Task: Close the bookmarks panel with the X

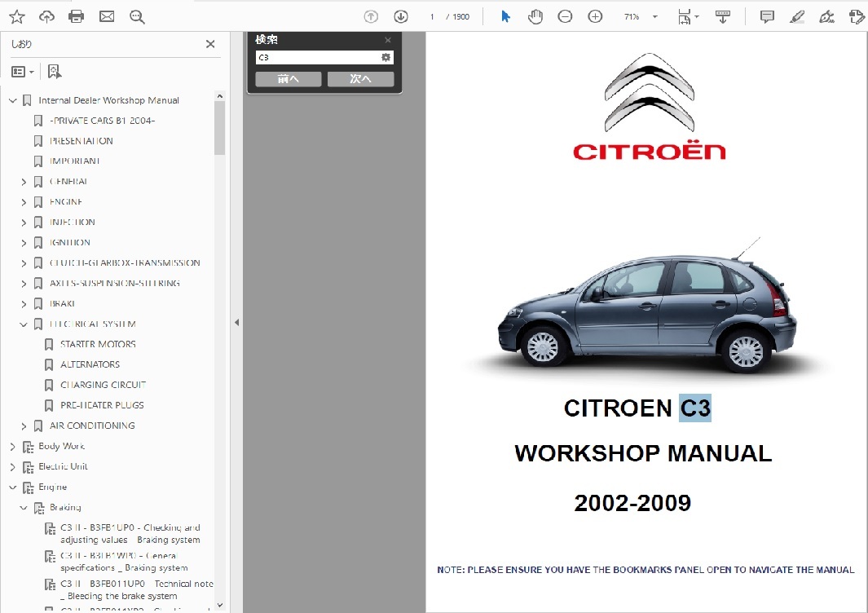Action: pyautogui.click(x=210, y=44)
